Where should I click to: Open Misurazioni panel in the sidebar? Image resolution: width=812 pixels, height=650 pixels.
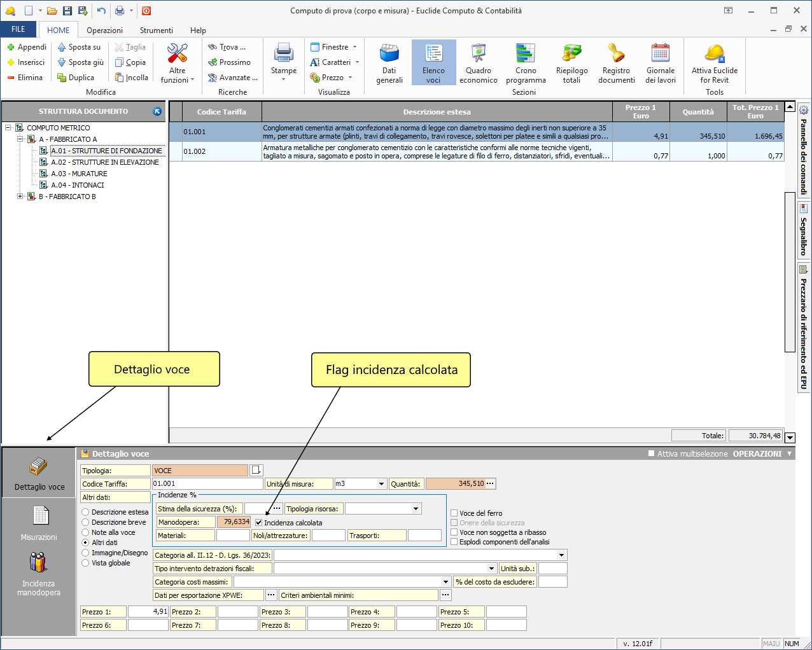click(x=39, y=523)
